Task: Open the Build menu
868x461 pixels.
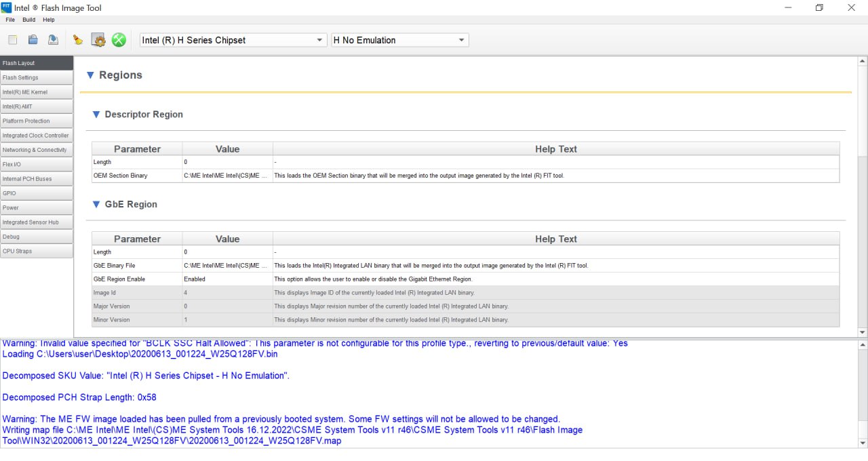Action: [28, 20]
